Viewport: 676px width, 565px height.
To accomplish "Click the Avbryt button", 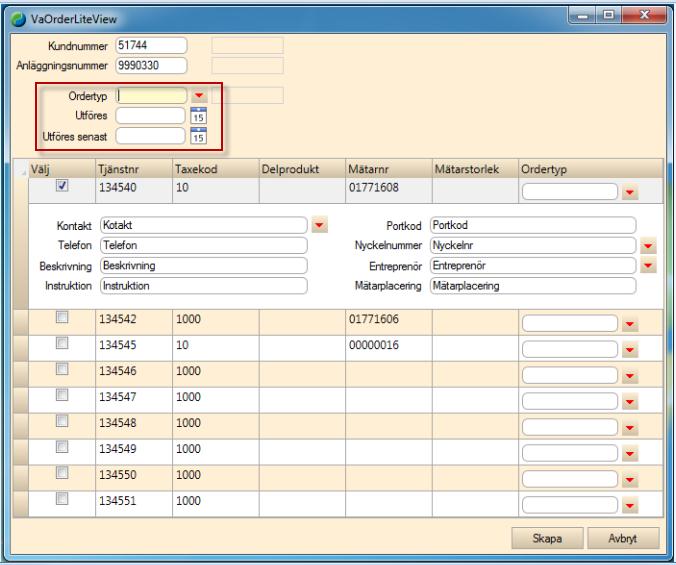I will 623,538.
